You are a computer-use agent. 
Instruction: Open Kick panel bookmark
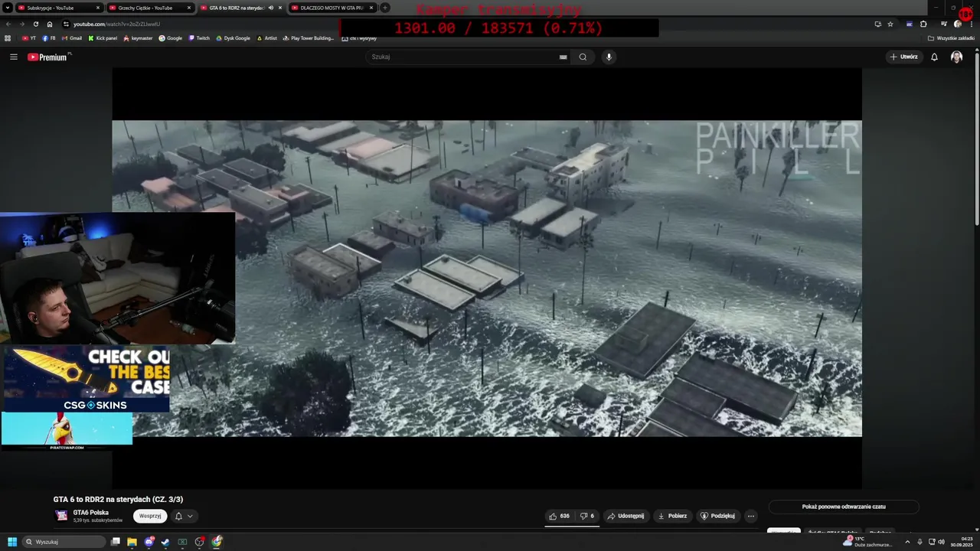coord(103,38)
